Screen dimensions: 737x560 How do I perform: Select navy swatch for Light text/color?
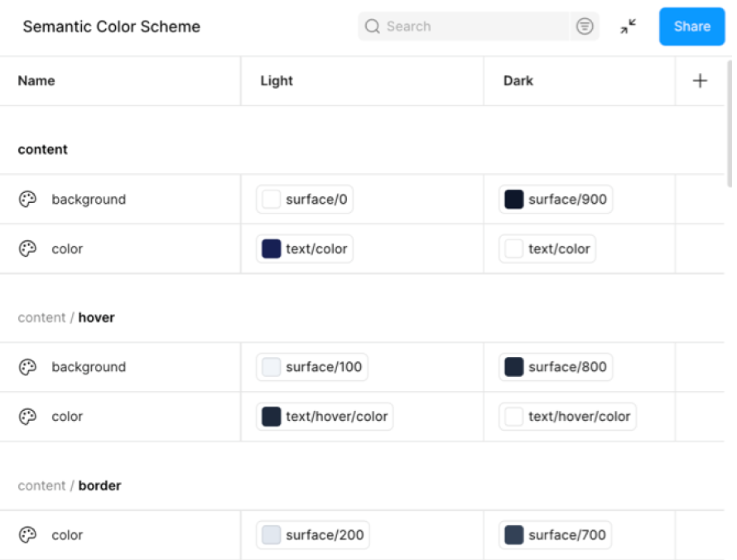coord(272,249)
